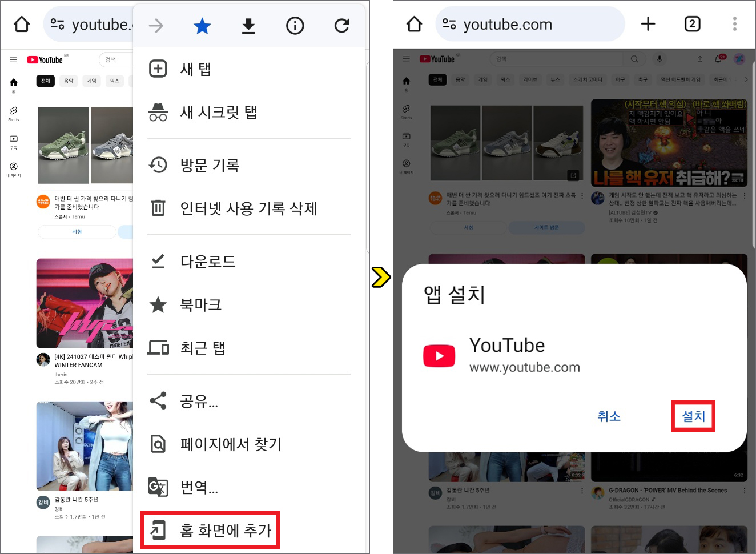Viewport: 756px width, 554px height.
Task: Tap right chevron of category chips
Action: 746,80
